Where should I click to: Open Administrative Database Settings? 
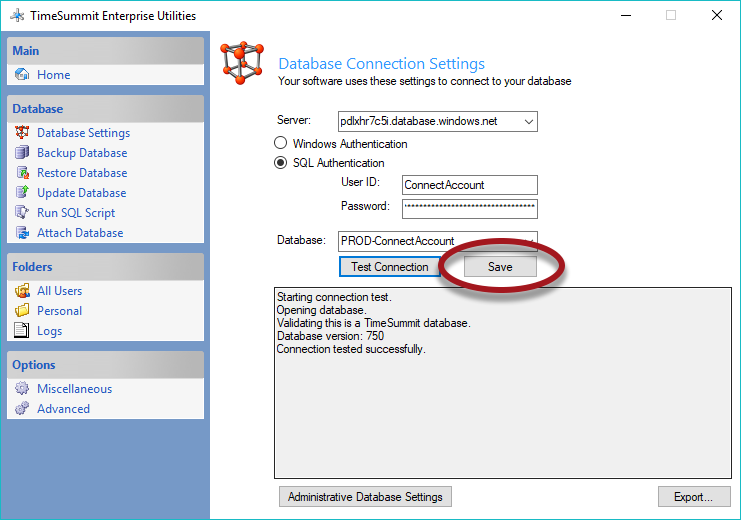365,497
